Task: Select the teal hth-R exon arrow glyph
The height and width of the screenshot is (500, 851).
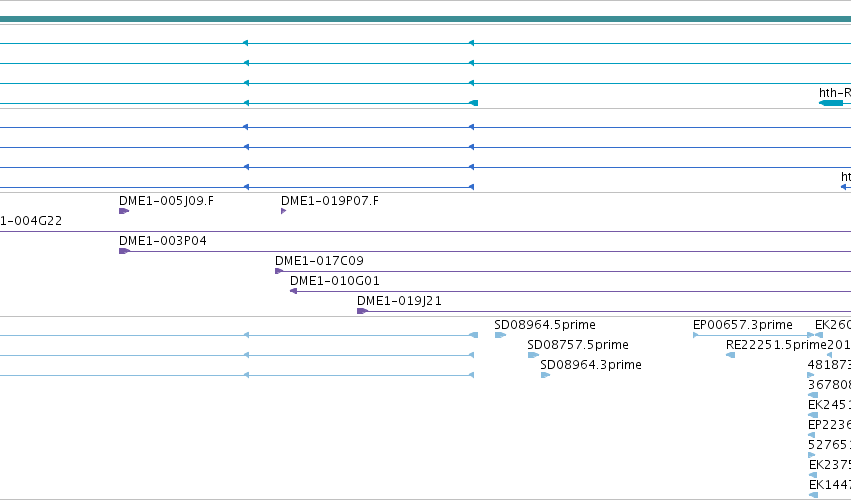Action: (830, 103)
